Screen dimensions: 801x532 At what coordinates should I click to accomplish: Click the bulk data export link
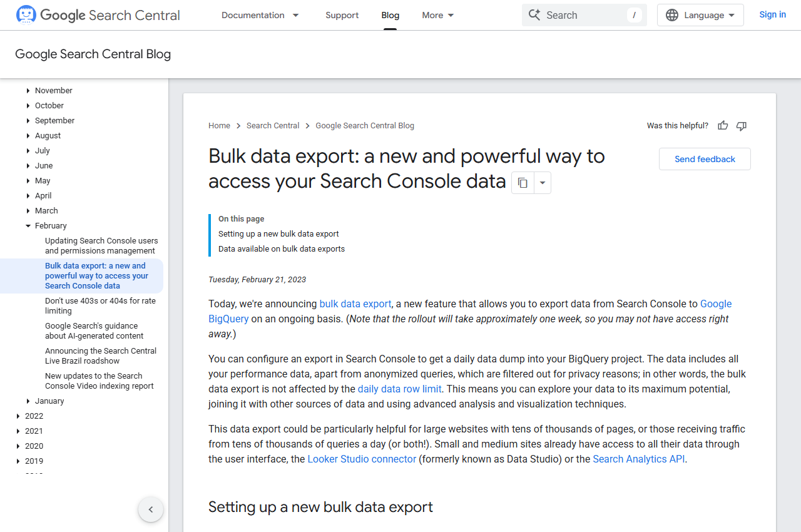(355, 304)
